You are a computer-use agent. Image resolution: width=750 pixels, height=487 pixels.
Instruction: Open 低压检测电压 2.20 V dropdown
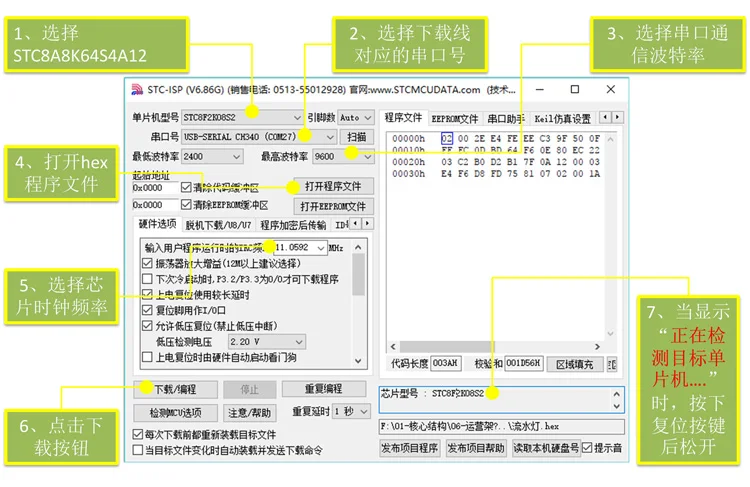266,342
